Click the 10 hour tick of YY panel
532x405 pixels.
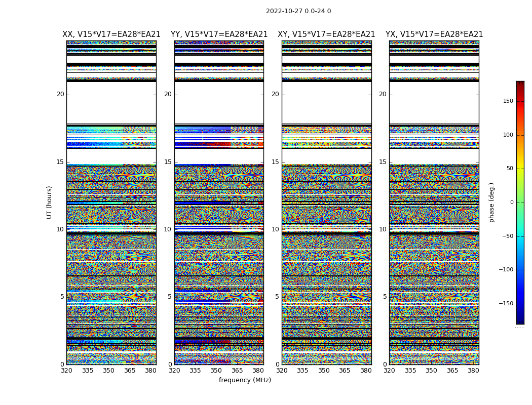168,229
